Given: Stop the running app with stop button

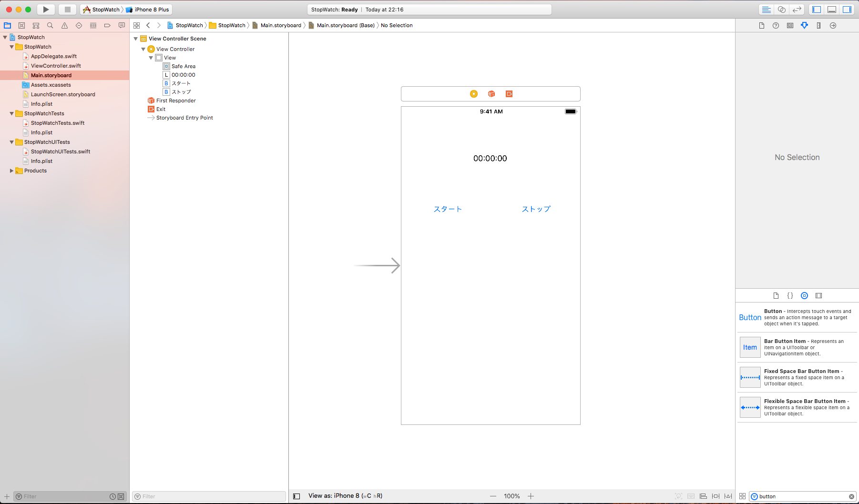Looking at the screenshot, I should 68,10.
